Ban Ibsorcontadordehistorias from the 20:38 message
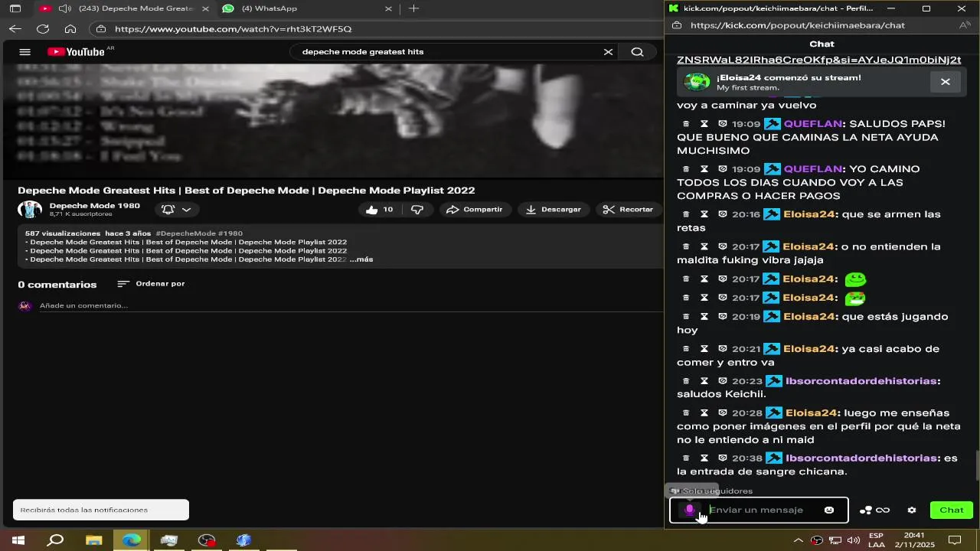Viewport: 980px width, 551px height. click(x=722, y=458)
